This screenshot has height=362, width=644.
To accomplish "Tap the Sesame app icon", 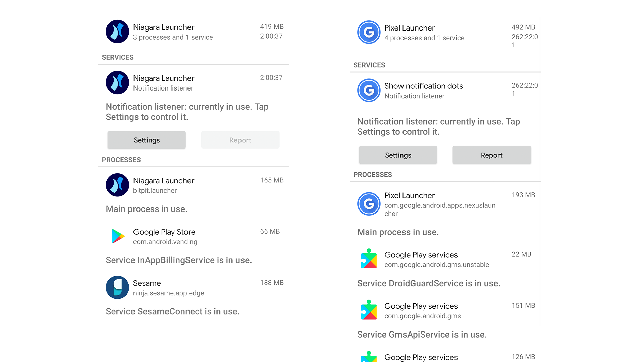I will (117, 287).
